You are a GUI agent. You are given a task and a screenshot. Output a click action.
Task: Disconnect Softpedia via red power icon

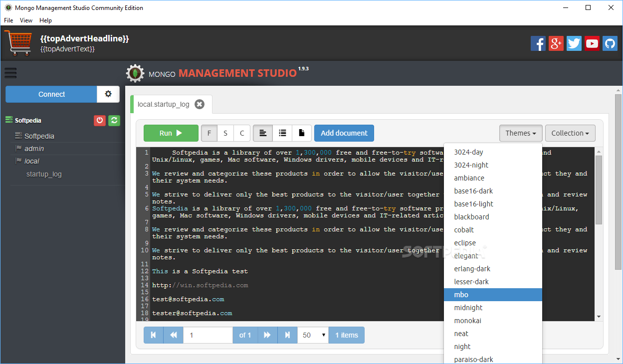(x=99, y=120)
